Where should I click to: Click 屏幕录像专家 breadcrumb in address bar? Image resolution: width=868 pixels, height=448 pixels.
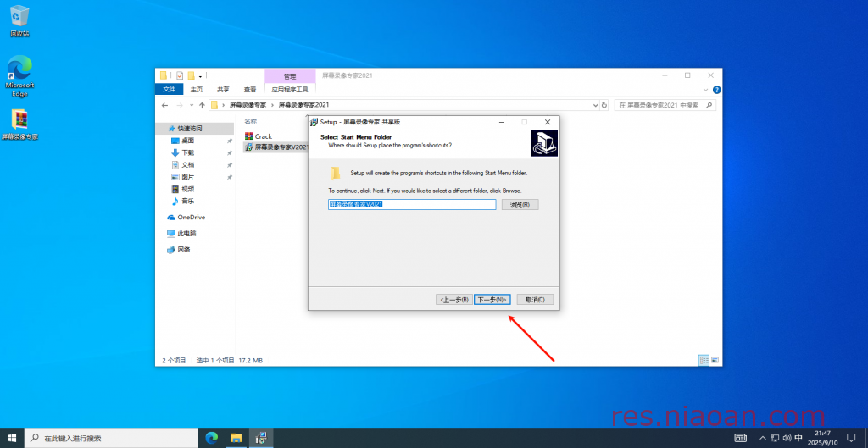pos(248,105)
